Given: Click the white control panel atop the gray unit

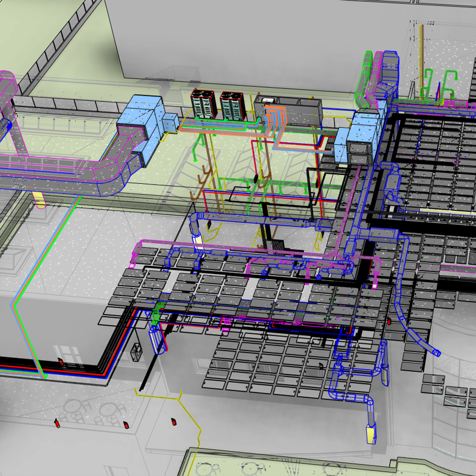Looking at the screenshot, I should pyautogui.click(x=267, y=100).
